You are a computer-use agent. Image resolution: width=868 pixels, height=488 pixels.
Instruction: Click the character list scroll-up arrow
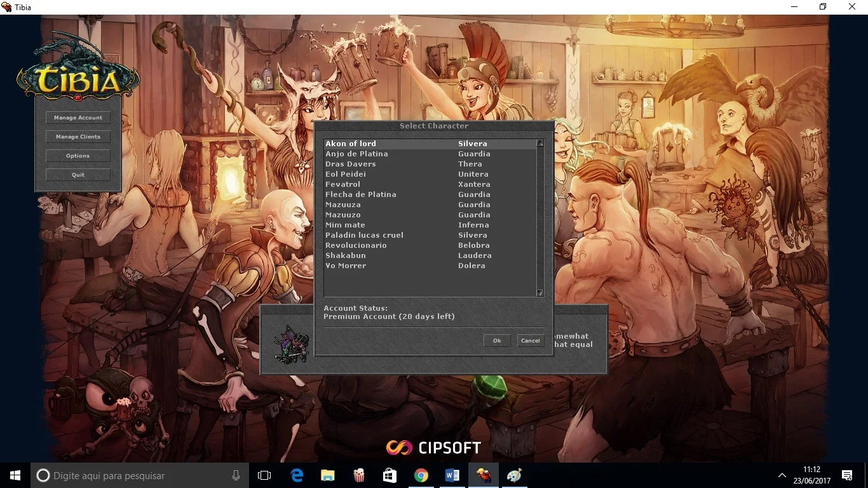pyautogui.click(x=540, y=143)
